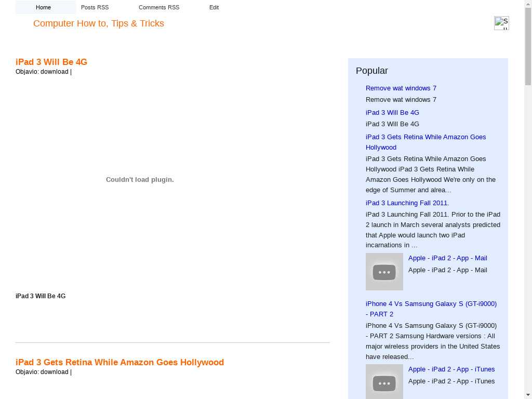The height and width of the screenshot is (399, 532).
Task: Select the Edit menu item
Action: [214, 7]
